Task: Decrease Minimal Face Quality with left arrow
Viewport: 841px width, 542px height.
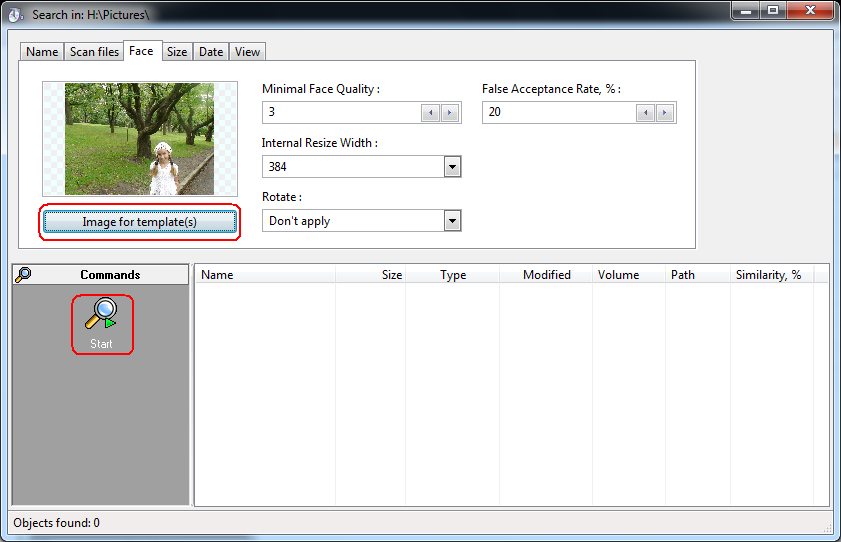Action: click(x=430, y=113)
